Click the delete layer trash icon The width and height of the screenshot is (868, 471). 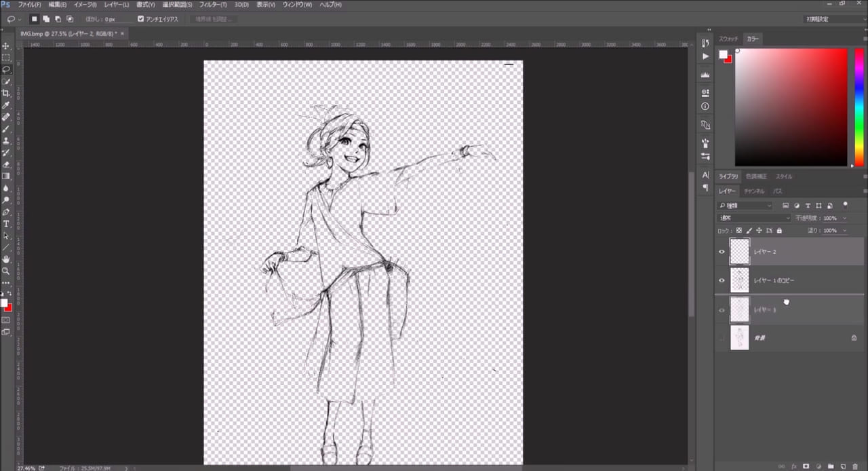[855, 466]
